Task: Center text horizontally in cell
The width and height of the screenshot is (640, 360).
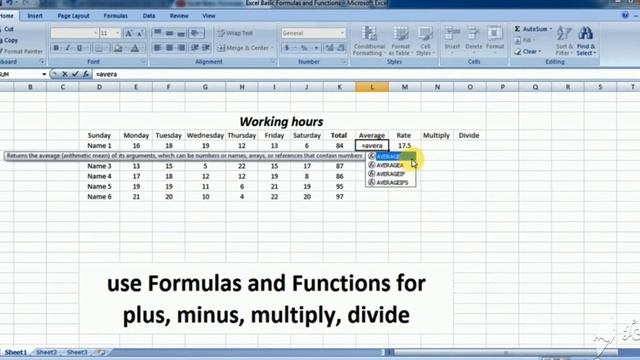Action: point(169,48)
